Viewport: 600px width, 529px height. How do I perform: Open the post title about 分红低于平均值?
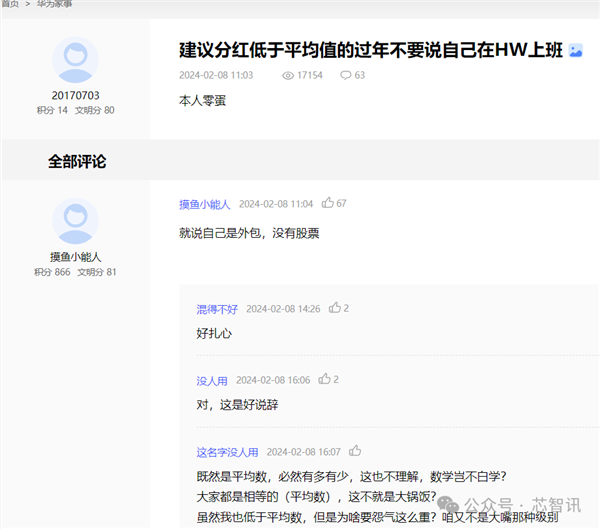click(x=370, y=50)
